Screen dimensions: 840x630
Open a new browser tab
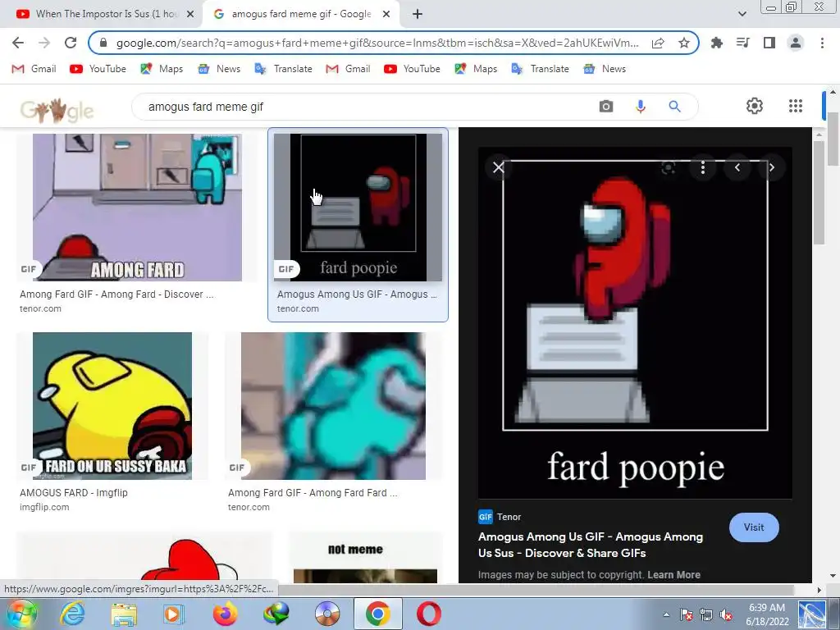[x=418, y=15]
